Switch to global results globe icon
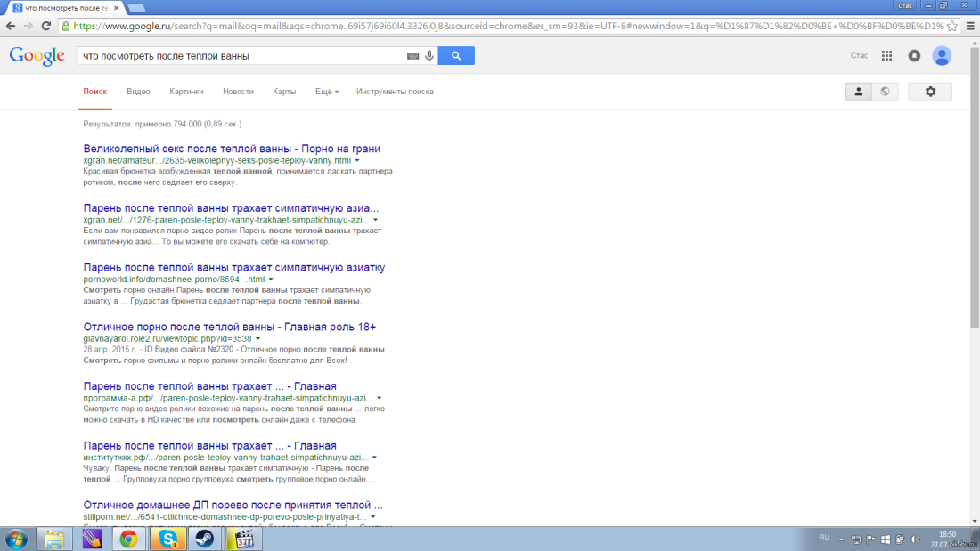Image resolution: width=980 pixels, height=551 pixels. [885, 92]
